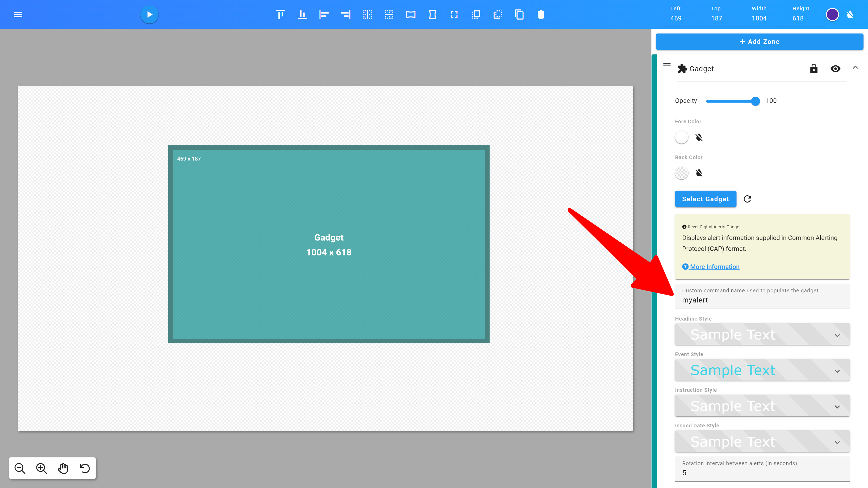Grab the Gadget zone reorder handle
The height and width of the screenshot is (488, 868).
(667, 64)
